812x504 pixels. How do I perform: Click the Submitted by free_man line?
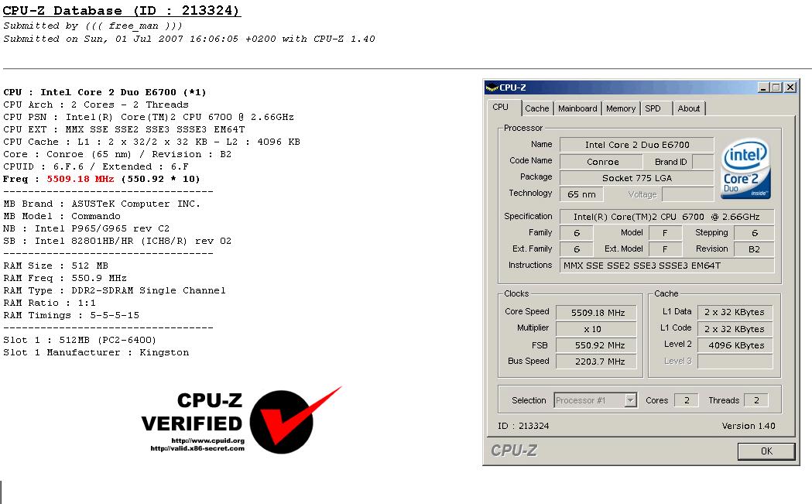tap(93, 26)
